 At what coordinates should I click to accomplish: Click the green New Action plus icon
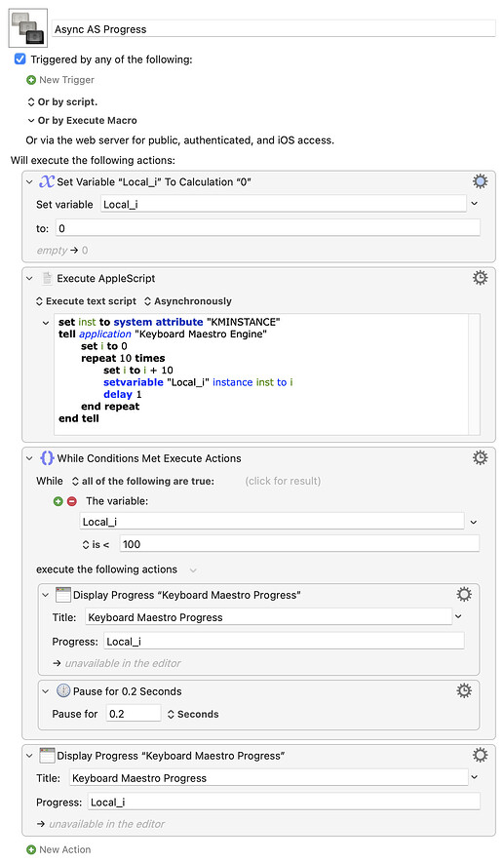pos(31,849)
